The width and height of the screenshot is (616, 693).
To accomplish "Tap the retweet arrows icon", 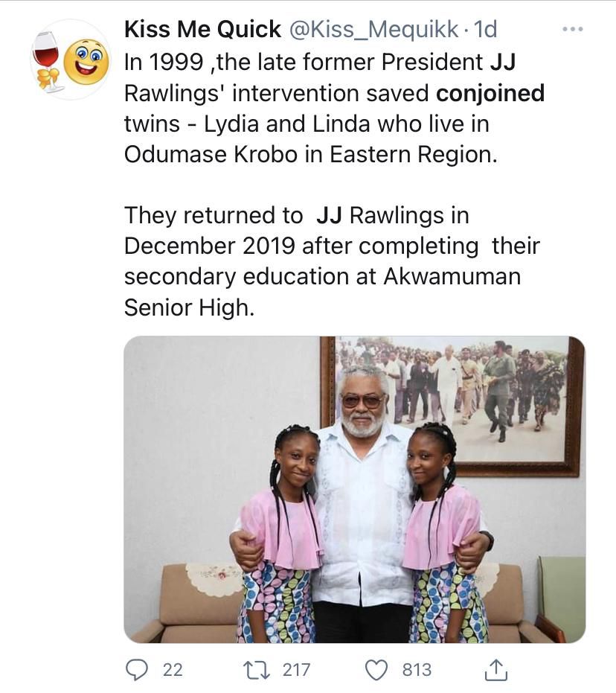I will pos(255,670).
